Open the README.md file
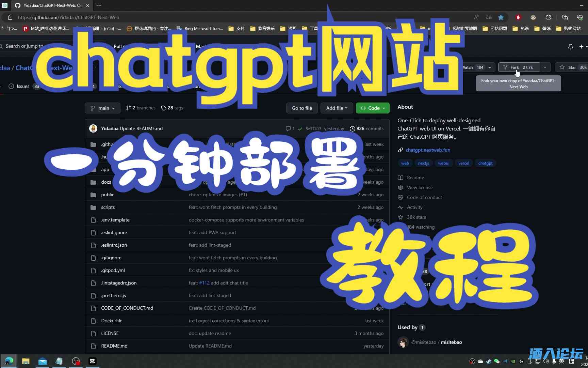 point(114,346)
